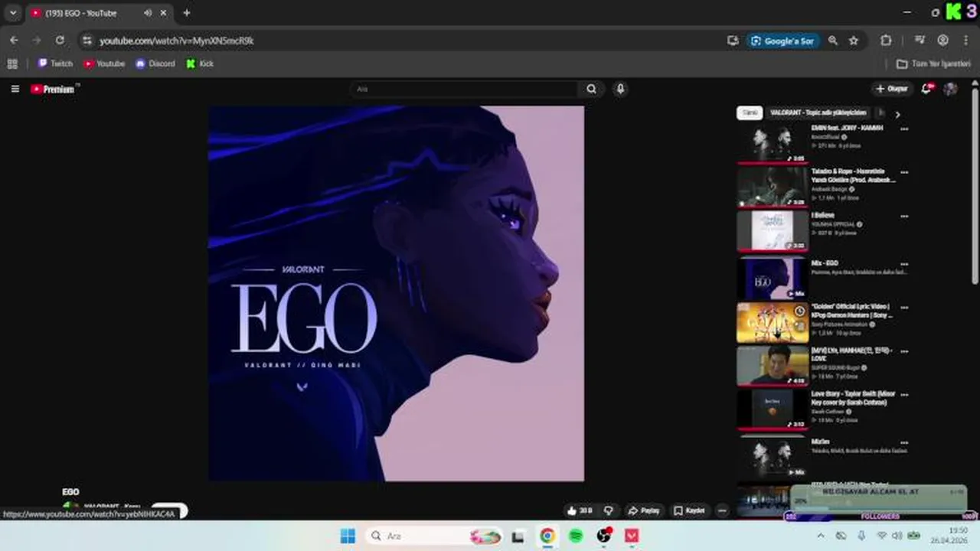Open the tab search dropdown arrow
The height and width of the screenshot is (551, 980).
12,12
